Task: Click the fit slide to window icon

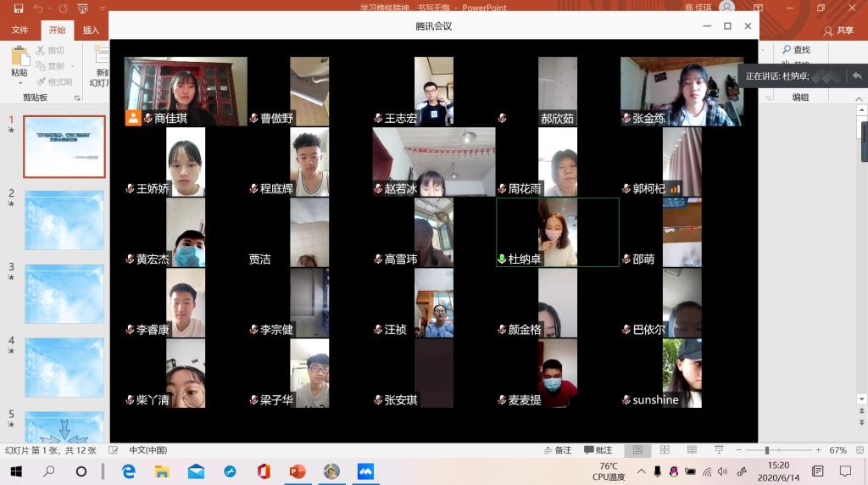Action: tap(859, 450)
